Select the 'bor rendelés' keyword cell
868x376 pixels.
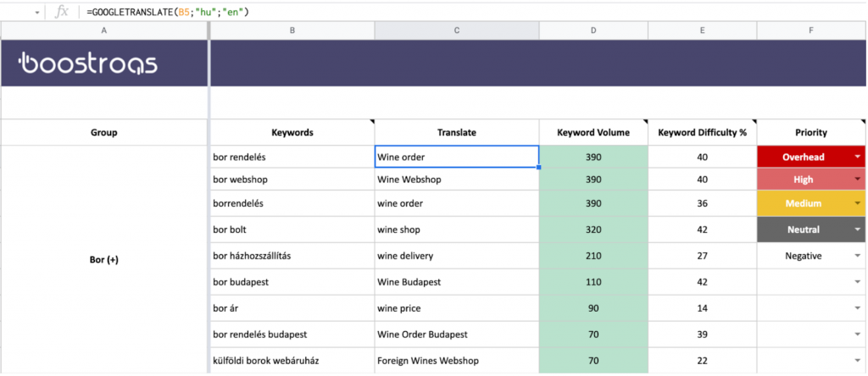pyautogui.click(x=292, y=157)
